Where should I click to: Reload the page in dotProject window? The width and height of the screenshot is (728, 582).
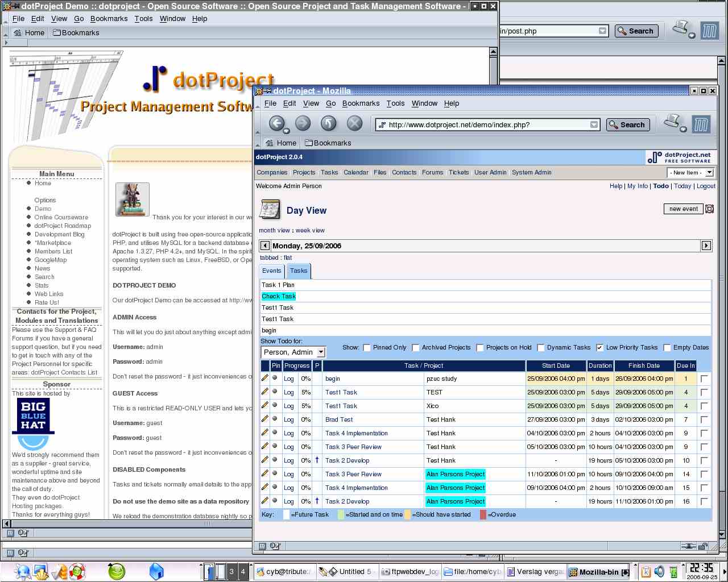coord(329,123)
